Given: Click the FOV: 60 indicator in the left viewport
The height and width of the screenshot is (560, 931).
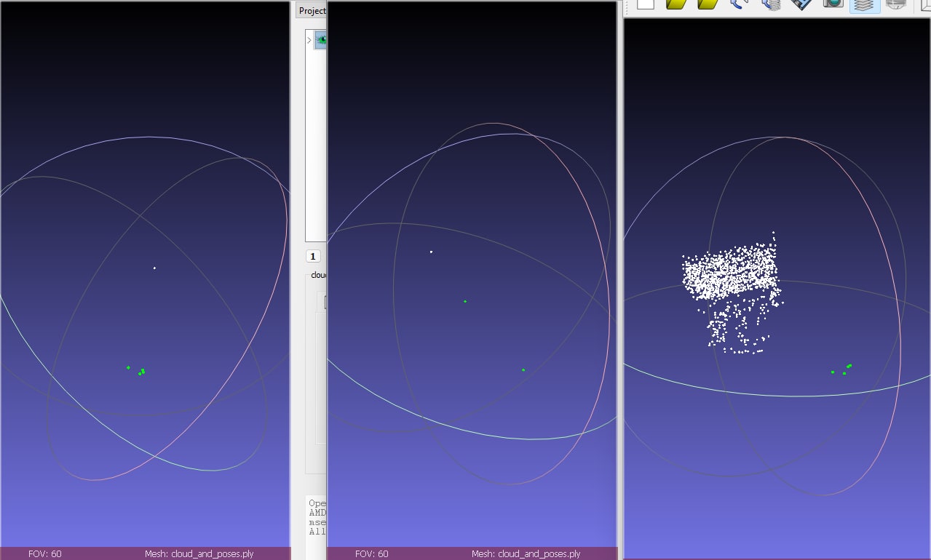Looking at the screenshot, I should coord(44,553).
